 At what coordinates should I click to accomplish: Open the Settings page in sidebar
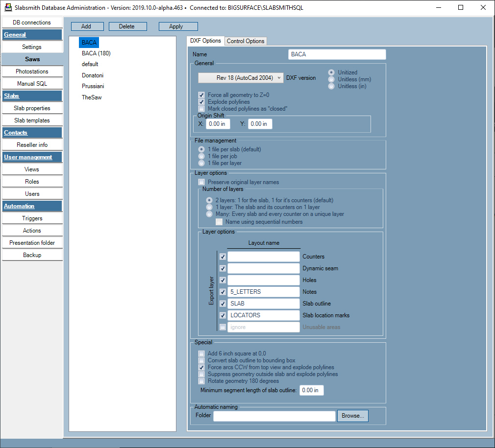(31, 47)
